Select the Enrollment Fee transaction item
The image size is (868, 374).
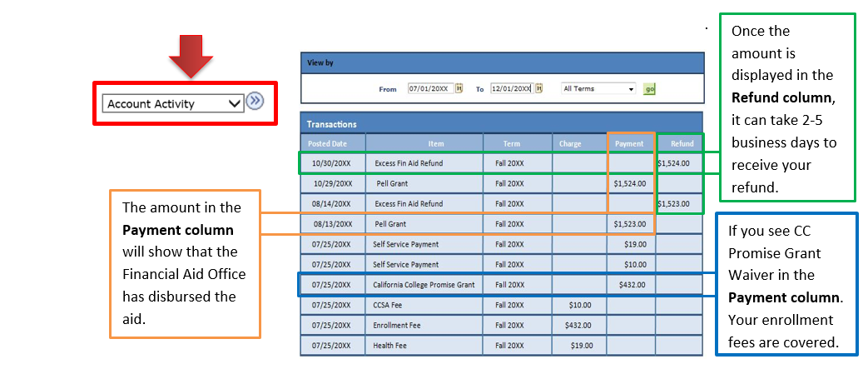[x=399, y=325]
